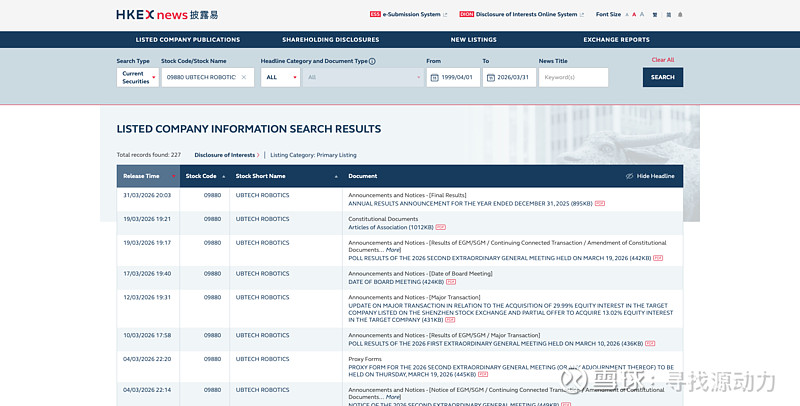
Task: Click the SEARCH button
Action: [663, 78]
